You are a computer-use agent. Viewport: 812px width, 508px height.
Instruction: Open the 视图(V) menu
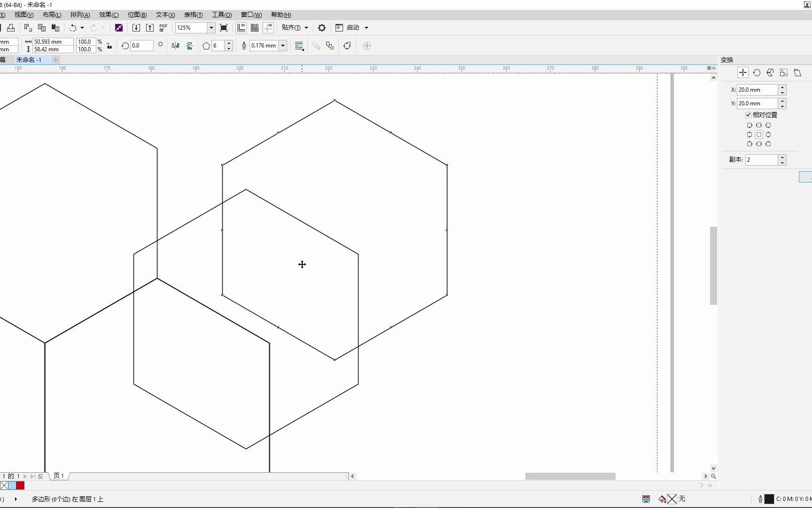click(x=23, y=15)
